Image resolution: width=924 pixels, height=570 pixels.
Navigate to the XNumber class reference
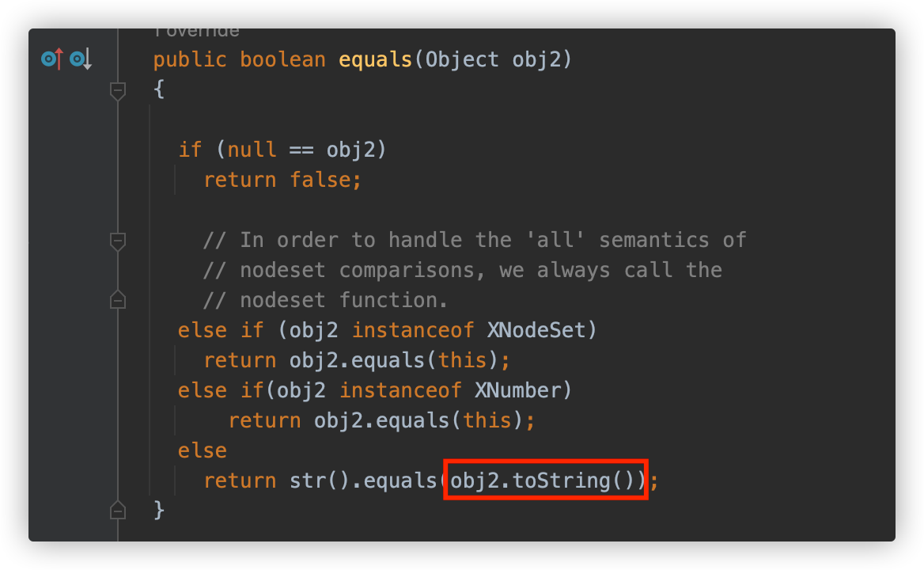coord(522,389)
